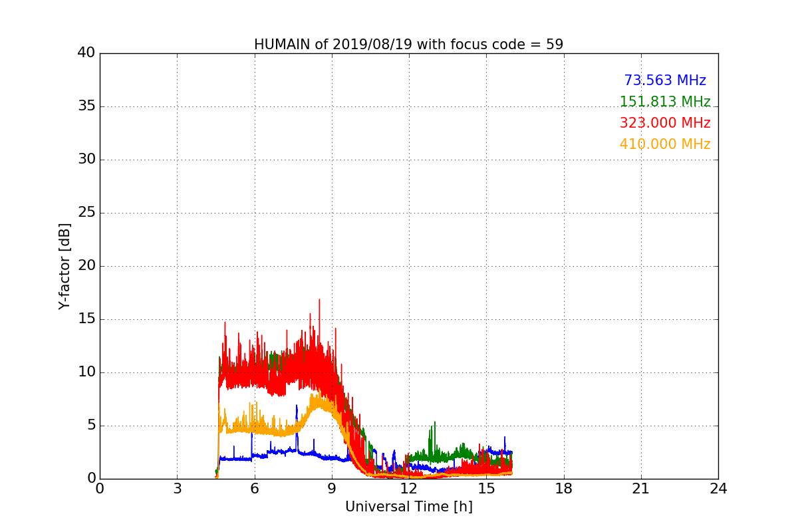This screenshot has height=532, width=798.
Task: Select the green '151.813 MHz' legend label
Action: tap(665, 102)
